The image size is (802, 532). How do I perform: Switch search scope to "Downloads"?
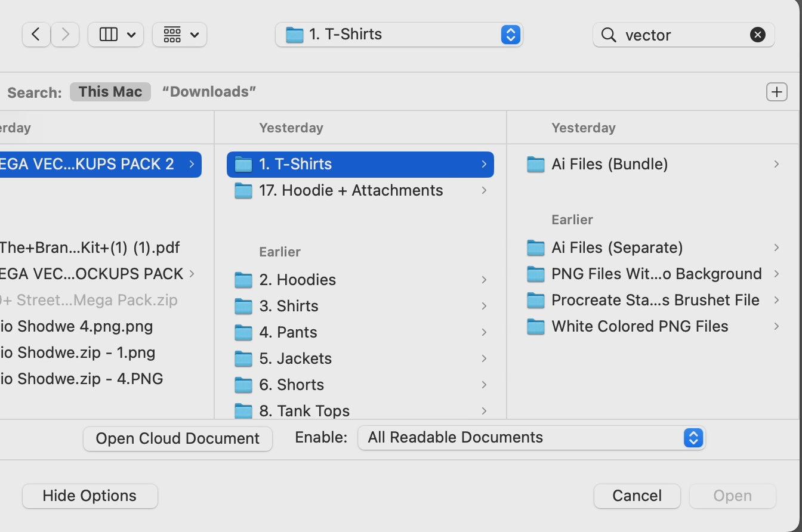pyautogui.click(x=209, y=92)
